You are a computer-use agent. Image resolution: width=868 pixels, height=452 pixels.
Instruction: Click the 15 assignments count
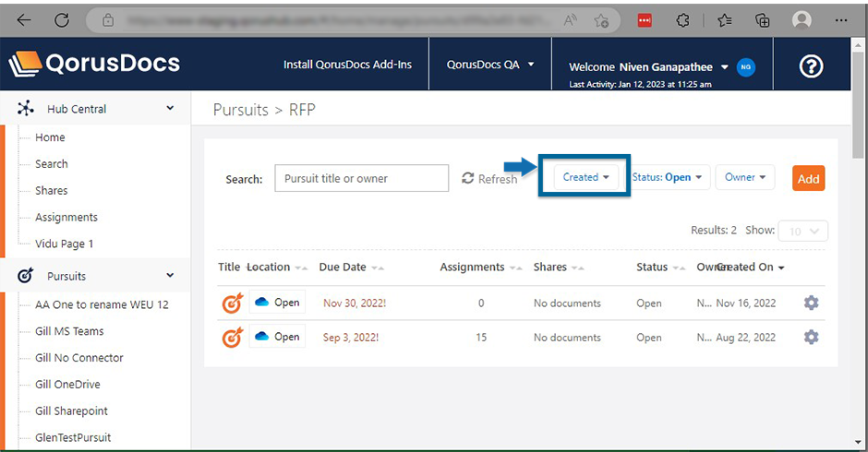[x=481, y=338]
